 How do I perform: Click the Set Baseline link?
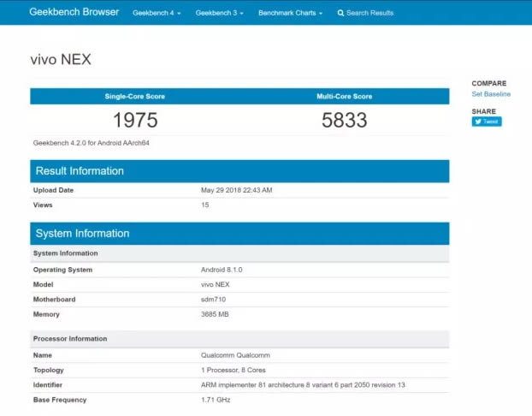coord(491,94)
